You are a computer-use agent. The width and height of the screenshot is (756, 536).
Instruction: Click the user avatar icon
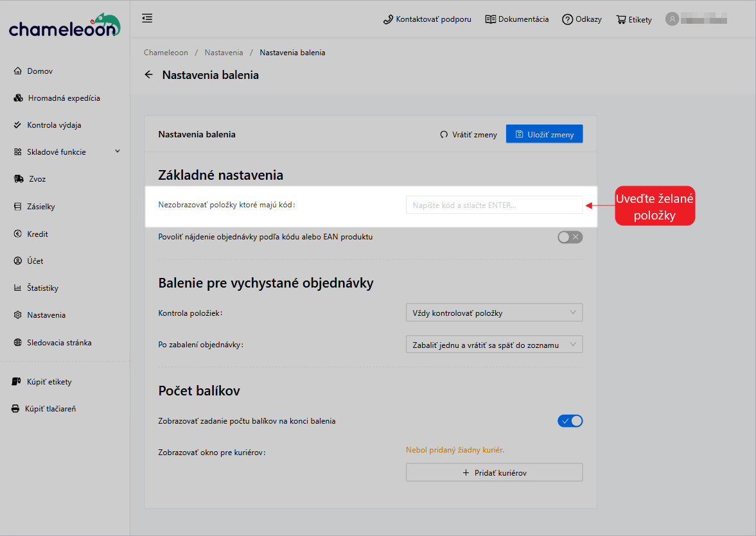tap(672, 19)
